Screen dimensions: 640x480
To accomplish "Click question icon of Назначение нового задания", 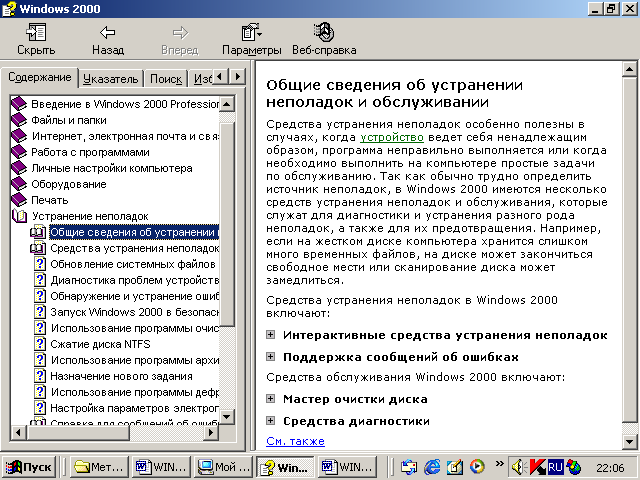I will coord(40,376).
